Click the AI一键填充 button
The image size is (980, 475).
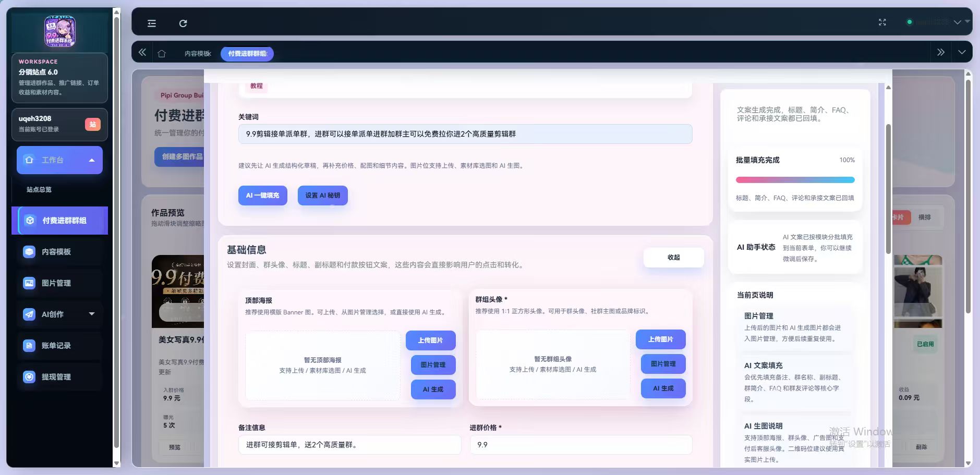(x=263, y=196)
